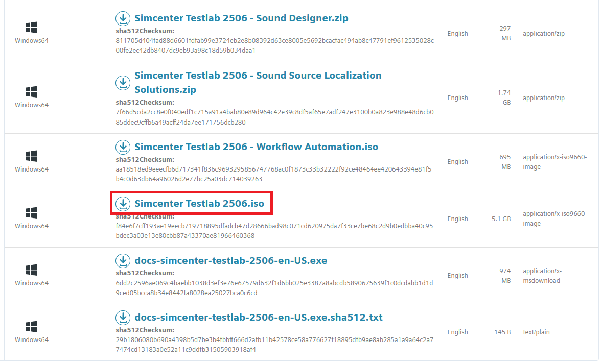Viewport: 602px width, 364px height.
Task: Click the download icon for the sha512.txt file
Action: tap(123, 318)
